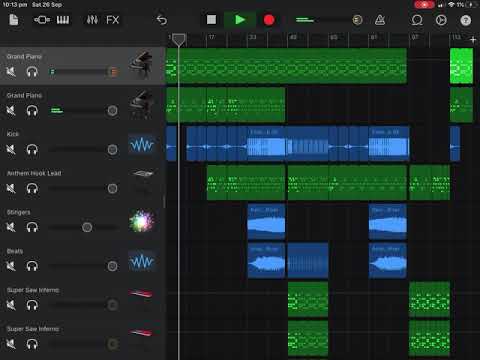
Task: Adjust the master volume slider knob
Action: [357, 20]
